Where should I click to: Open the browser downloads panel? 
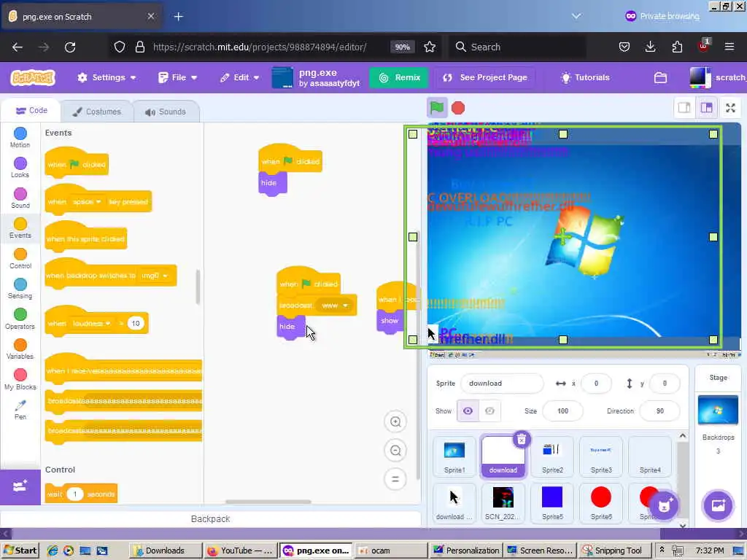(x=650, y=47)
